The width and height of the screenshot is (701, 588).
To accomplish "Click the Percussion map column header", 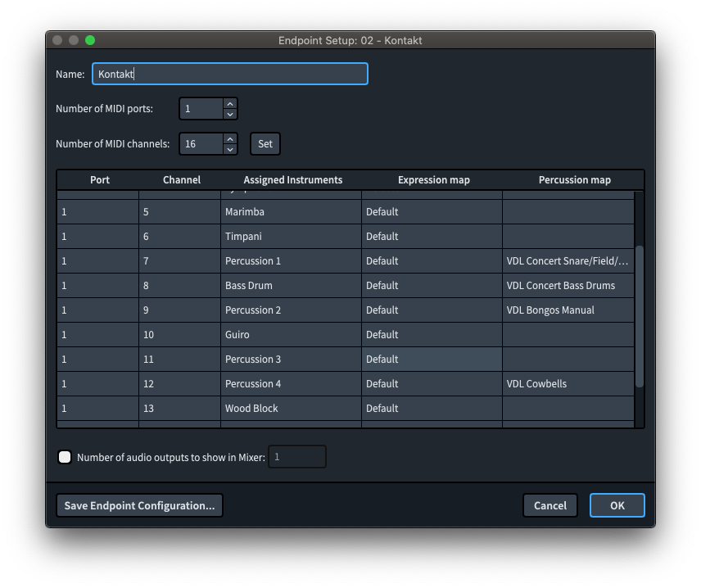I will coord(575,179).
